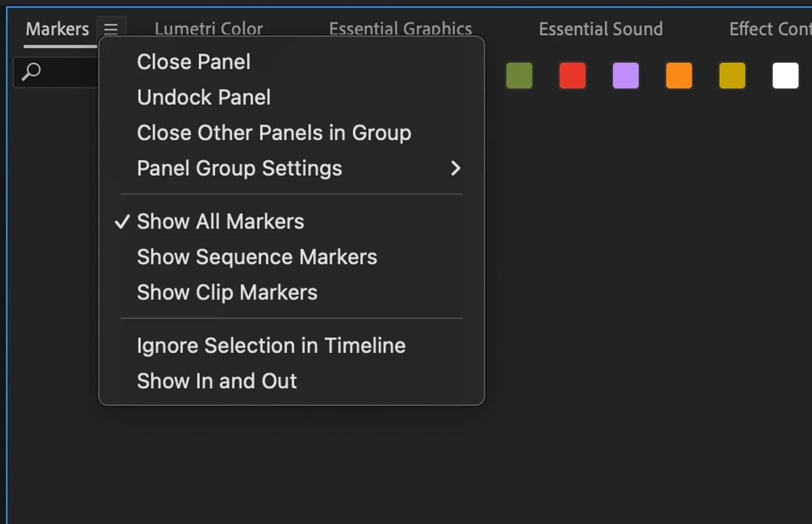
Task: Filter markers by red color swatch
Action: (572, 76)
